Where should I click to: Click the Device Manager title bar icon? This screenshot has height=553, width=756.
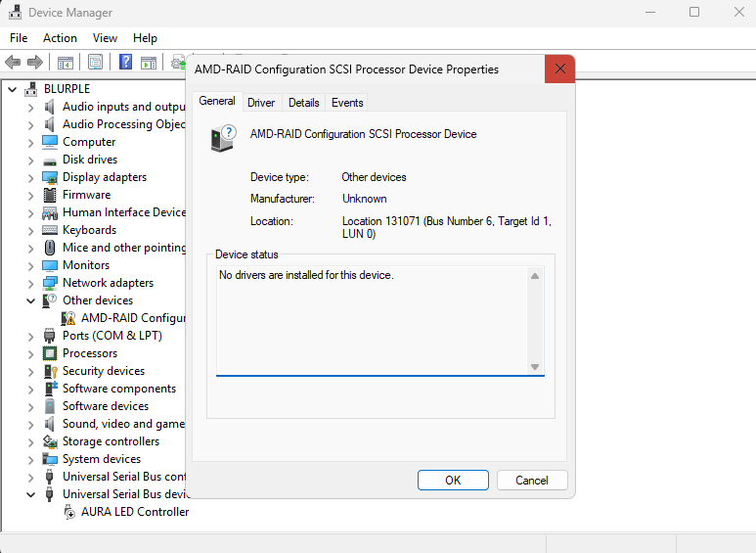[x=15, y=12]
